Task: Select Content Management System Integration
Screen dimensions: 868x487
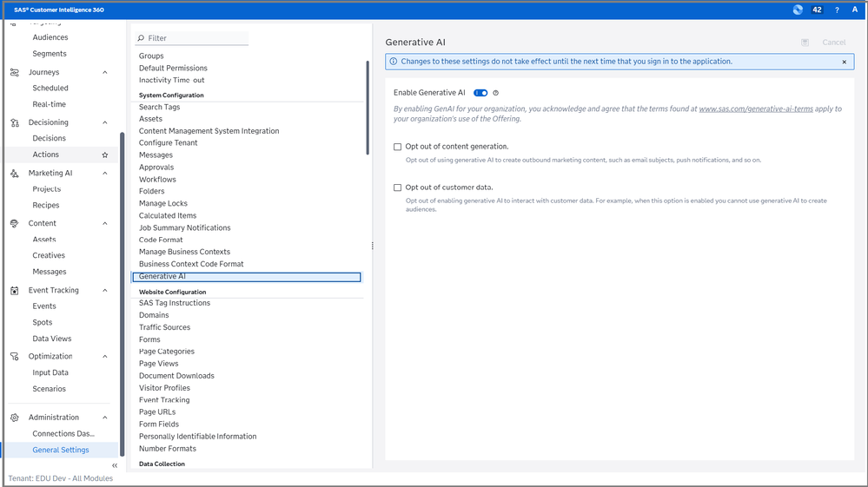Action: (x=209, y=131)
